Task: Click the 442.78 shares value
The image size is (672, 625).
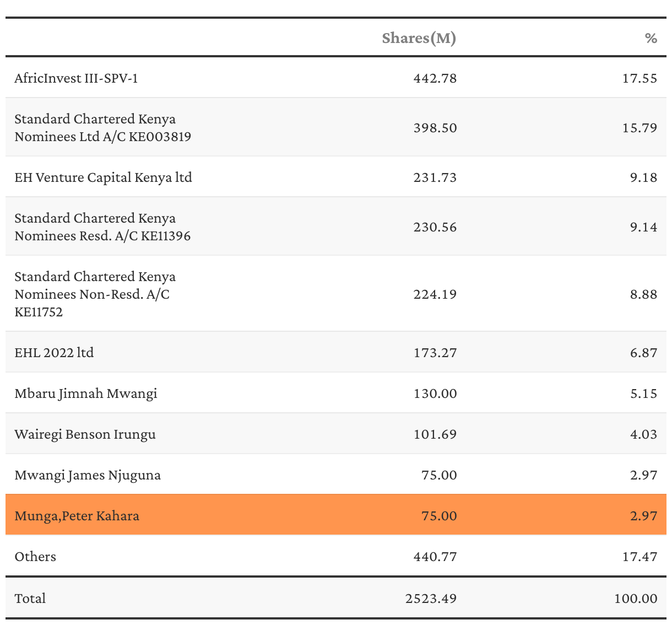Action: tap(435, 78)
